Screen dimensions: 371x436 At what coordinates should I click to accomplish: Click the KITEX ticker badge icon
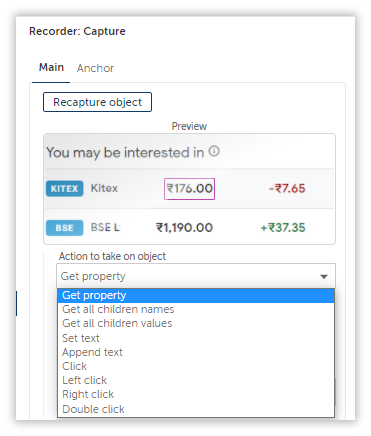[65, 188]
